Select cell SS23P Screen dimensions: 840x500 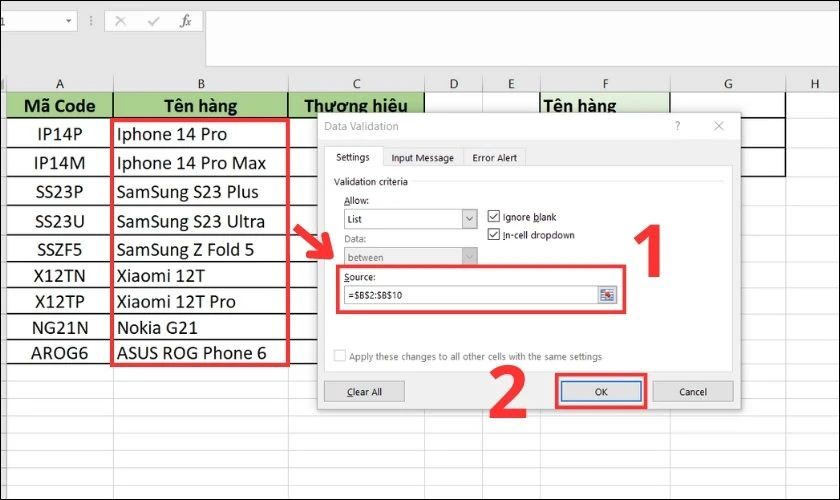[x=59, y=192]
